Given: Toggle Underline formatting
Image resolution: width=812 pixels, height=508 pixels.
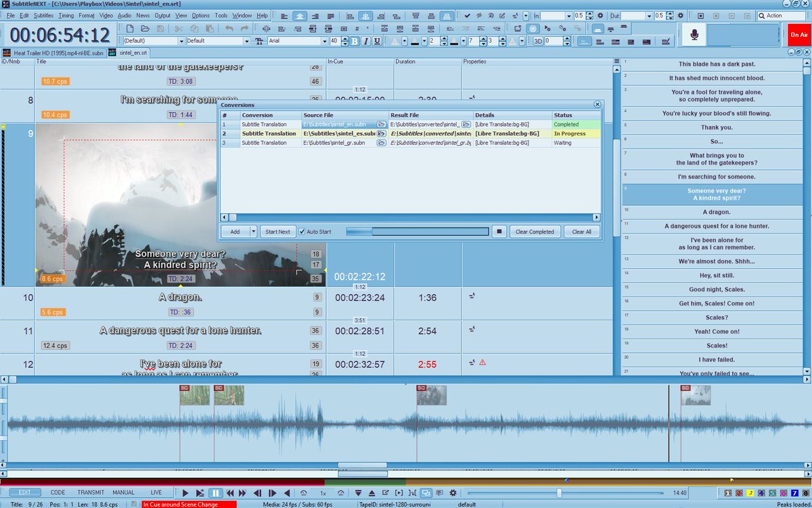Looking at the screenshot, I should [377, 41].
